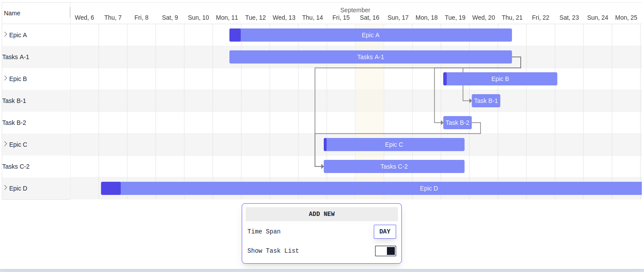644x272 pixels.
Task: Select the Task B-2 bar
Action: (x=457, y=123)
